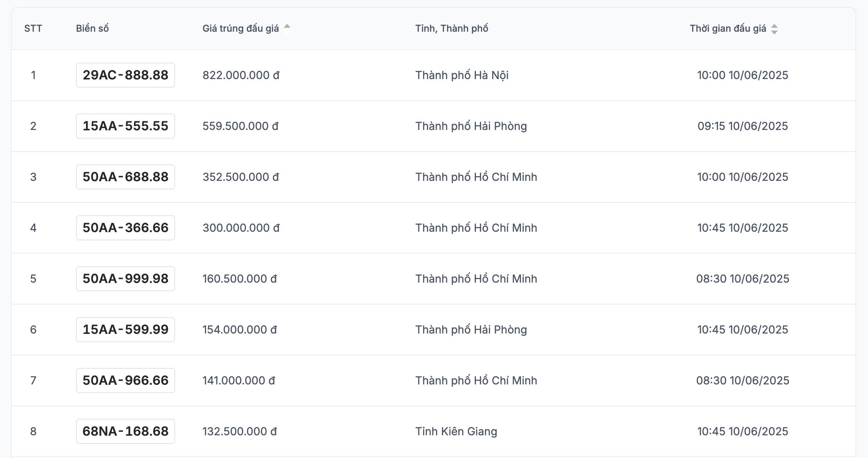The image size is (868, 458).
Task: Open license plate 50AA-366.66
Action: [x=125, y=228]
